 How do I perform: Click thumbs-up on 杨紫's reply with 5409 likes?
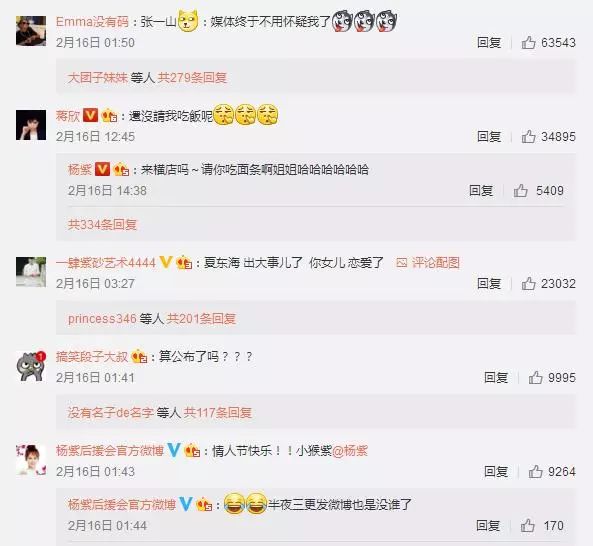pos(520,191)
